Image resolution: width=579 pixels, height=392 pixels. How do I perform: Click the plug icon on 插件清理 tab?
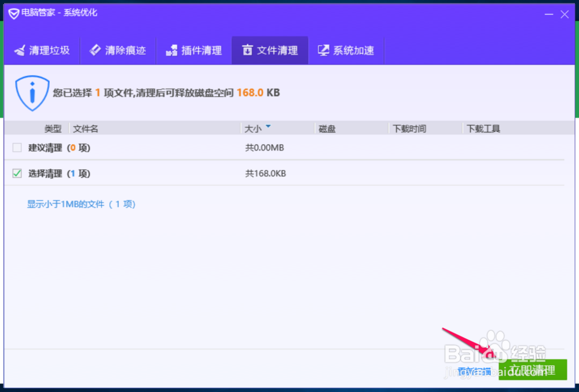171,50
